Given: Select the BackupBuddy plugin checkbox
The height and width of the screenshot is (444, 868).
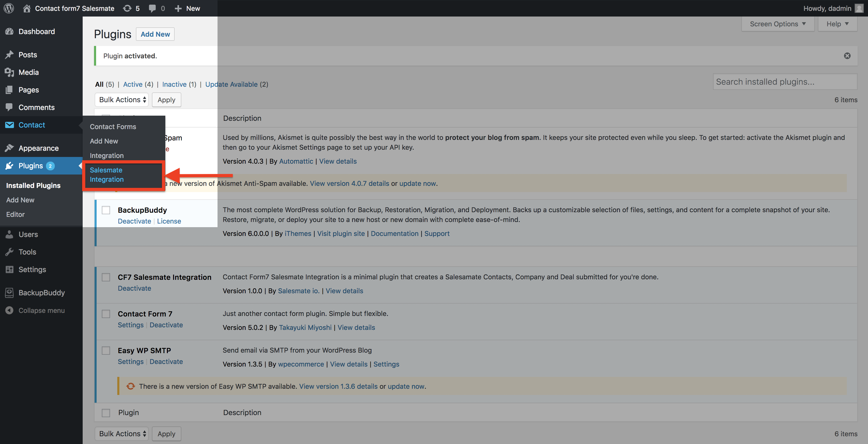Looking at the screenshot, I should click(x=106, y=210).
